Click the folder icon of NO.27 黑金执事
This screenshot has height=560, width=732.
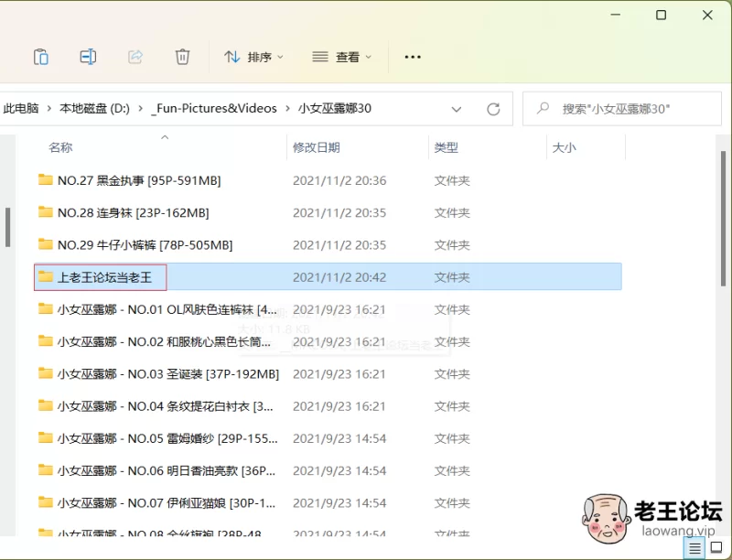click(46, 179)
